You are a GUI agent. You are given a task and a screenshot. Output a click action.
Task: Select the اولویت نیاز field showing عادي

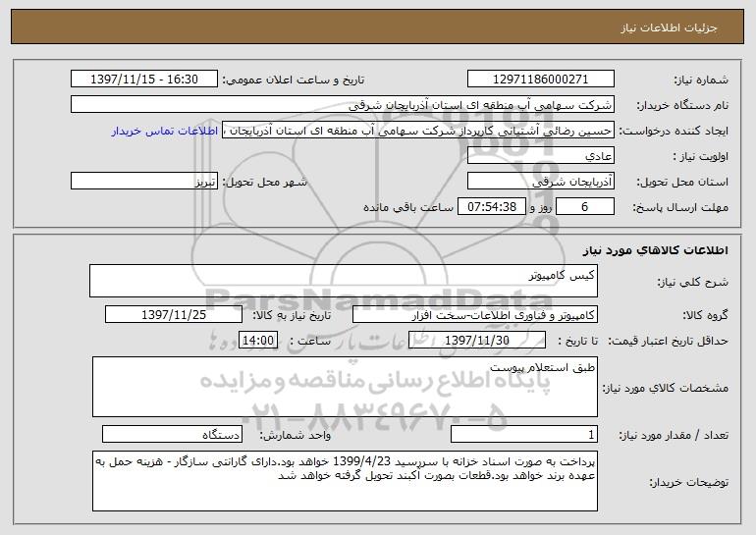pos(540,156)
